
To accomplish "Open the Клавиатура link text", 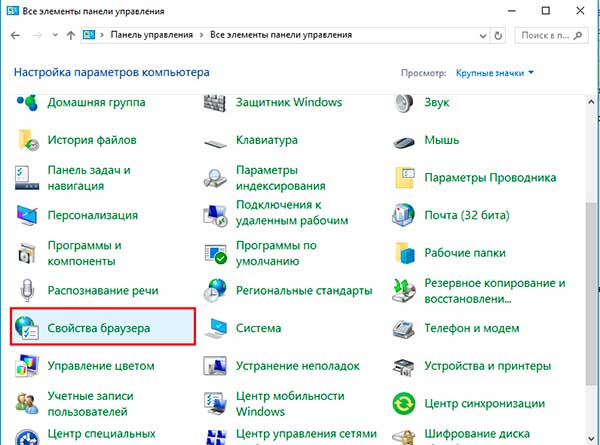I will point(267,140).
